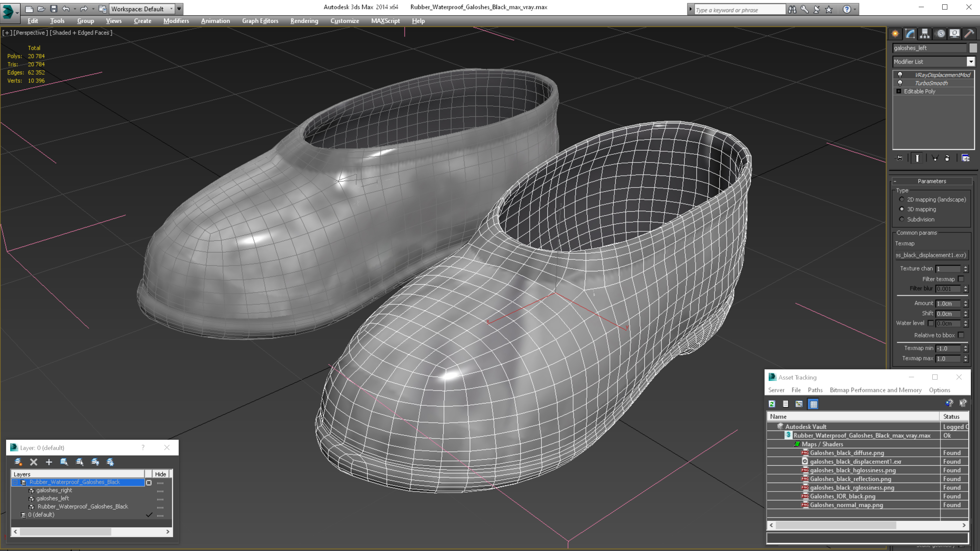Click the galoshes_left object color swatch
Image resolution: width=980 pixels, height=551 pixels.
(973, 48)
